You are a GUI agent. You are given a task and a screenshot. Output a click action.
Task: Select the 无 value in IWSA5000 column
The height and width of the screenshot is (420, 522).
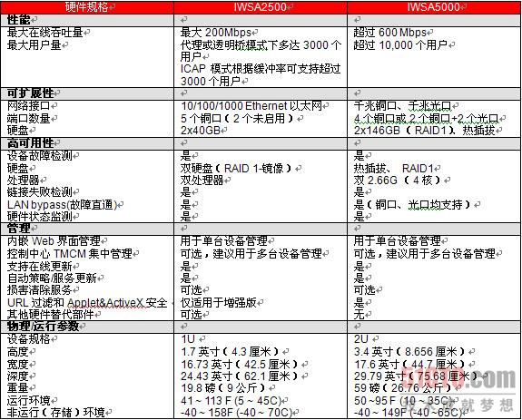[x=359, y=315]
